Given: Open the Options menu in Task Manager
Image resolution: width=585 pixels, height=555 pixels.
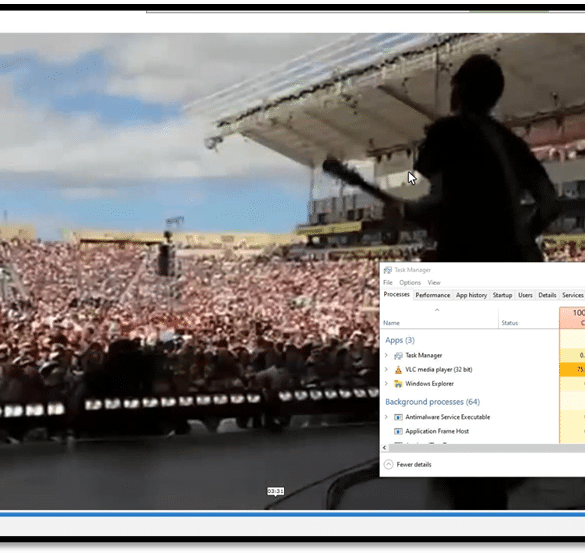Looking at the screenshot, I should point(410,283).
